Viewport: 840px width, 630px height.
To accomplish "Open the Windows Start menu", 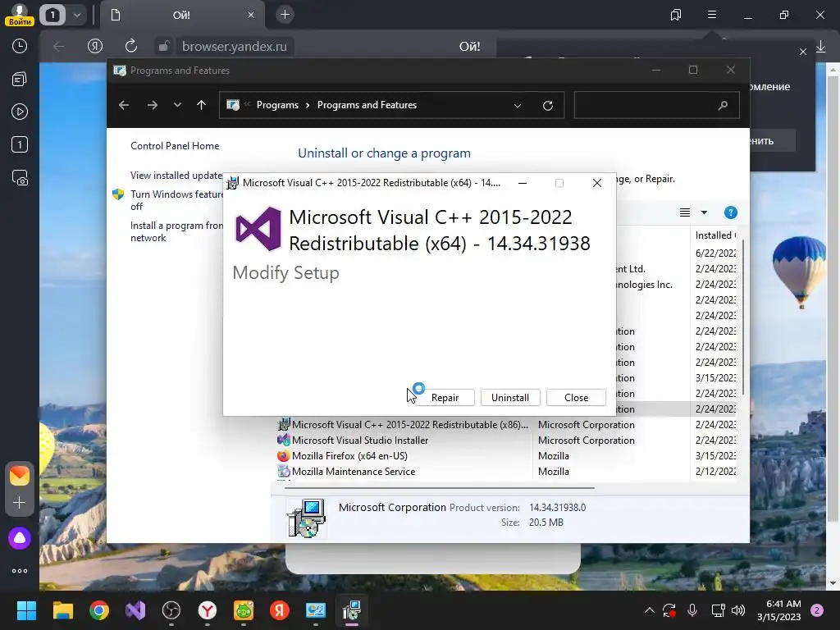I will [26, 610].
